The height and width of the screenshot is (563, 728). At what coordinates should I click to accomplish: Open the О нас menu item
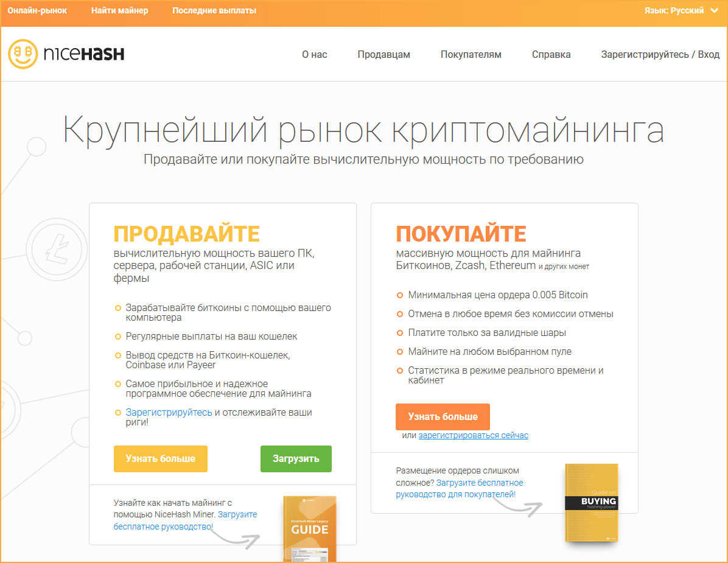tap(315, 54)
